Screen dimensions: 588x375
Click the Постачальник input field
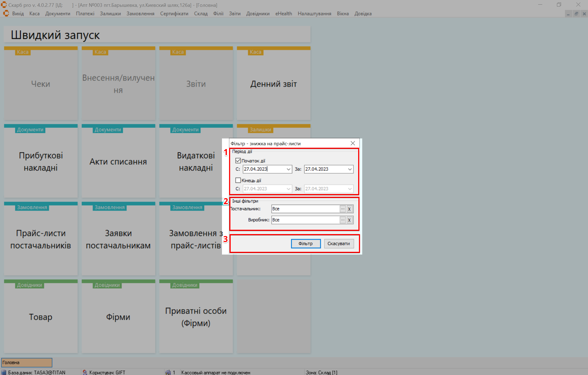point(305,209)
